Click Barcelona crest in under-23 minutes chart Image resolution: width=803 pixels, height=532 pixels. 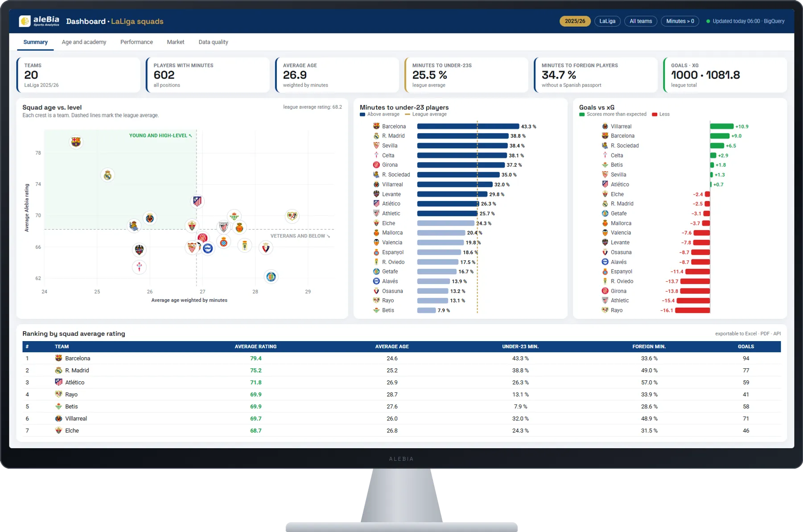tap(376, 126)
